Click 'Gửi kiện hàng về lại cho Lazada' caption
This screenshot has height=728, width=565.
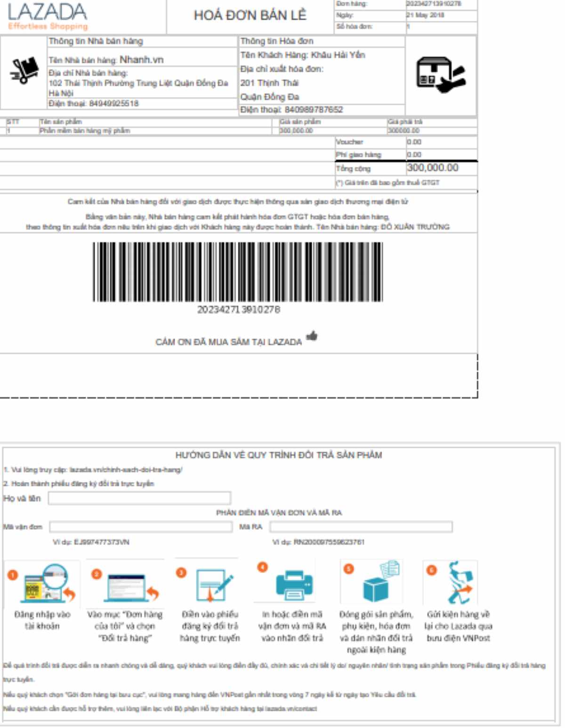click(458, 626)
